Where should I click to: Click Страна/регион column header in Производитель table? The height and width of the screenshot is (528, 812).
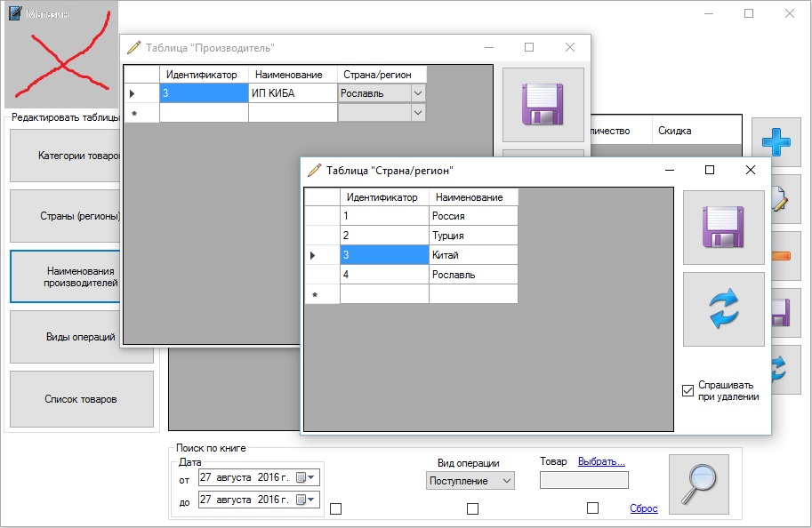(382, 75)
